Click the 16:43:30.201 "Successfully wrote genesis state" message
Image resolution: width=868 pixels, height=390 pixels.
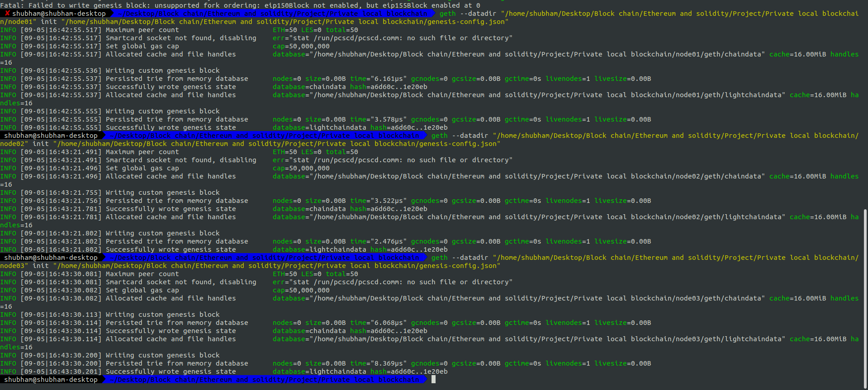pos(171,371)
